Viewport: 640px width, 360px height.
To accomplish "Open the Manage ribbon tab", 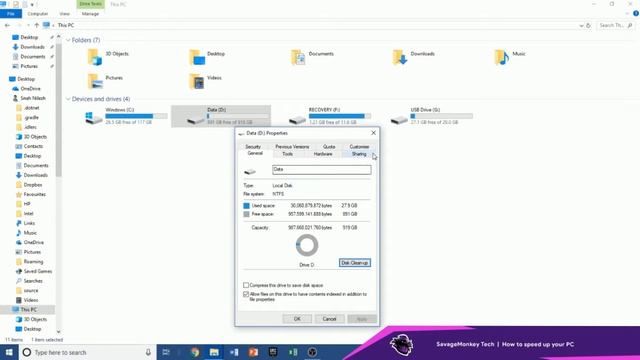I will 90,14.
